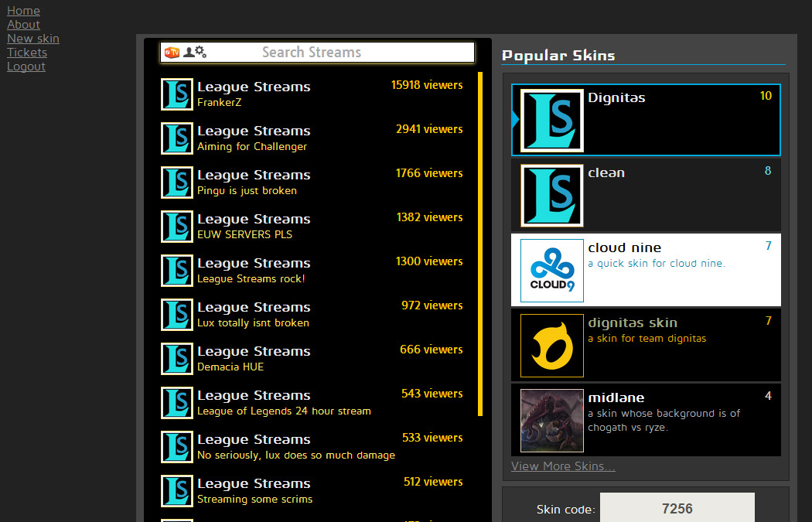Click the Logout link

tap(26, 67)
